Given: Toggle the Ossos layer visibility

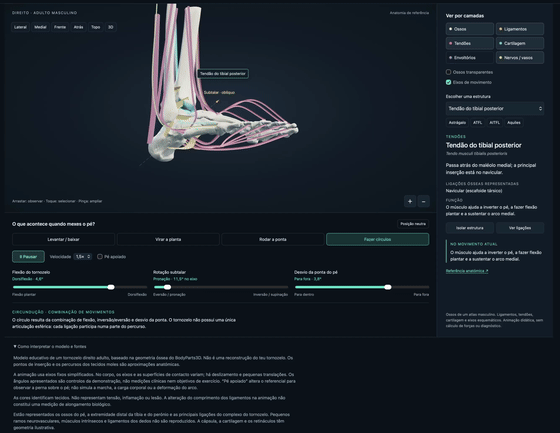Looking at the screenshot, I should pos(470,29).
